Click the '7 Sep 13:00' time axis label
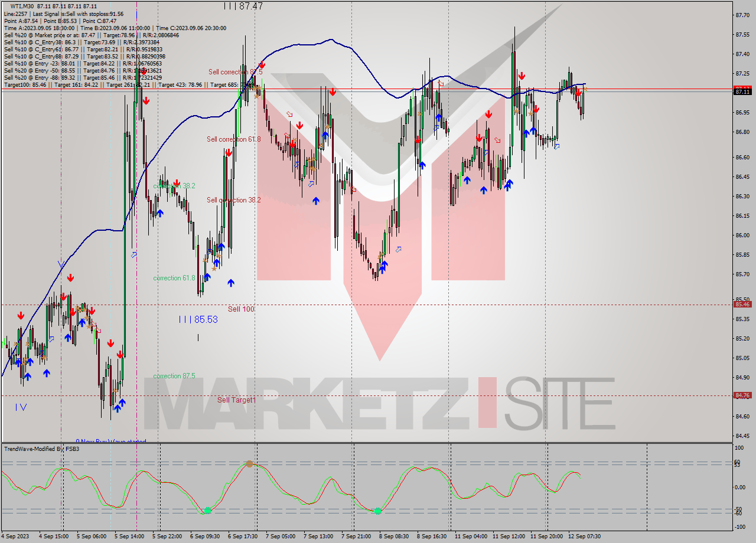The image size is (756, 543). click(318, 537)
